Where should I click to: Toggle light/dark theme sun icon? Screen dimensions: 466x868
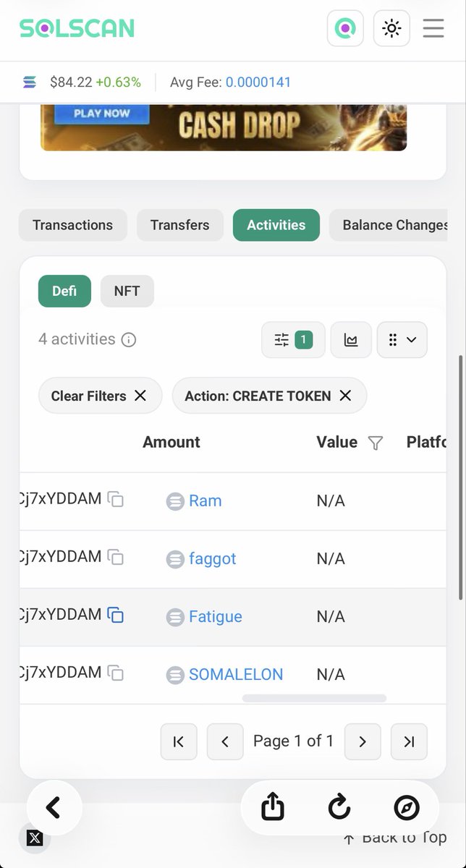[x=391, y=28]
